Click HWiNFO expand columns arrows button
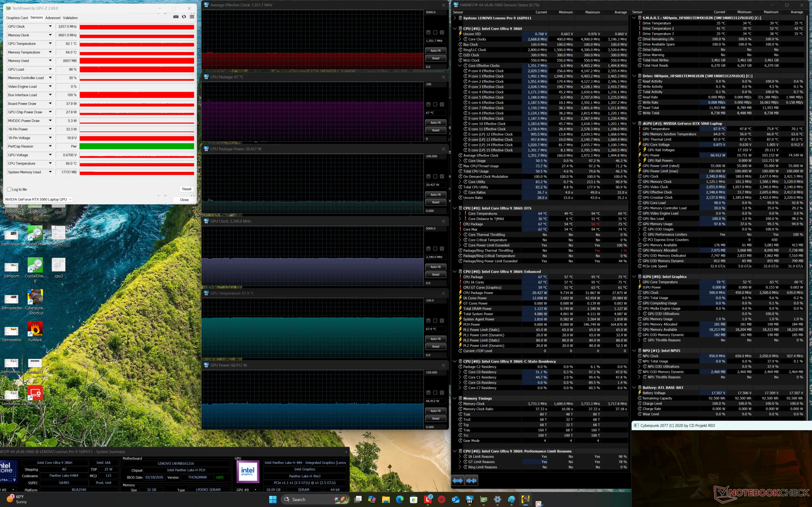812x507 pixels. click(x=458, y=480)
